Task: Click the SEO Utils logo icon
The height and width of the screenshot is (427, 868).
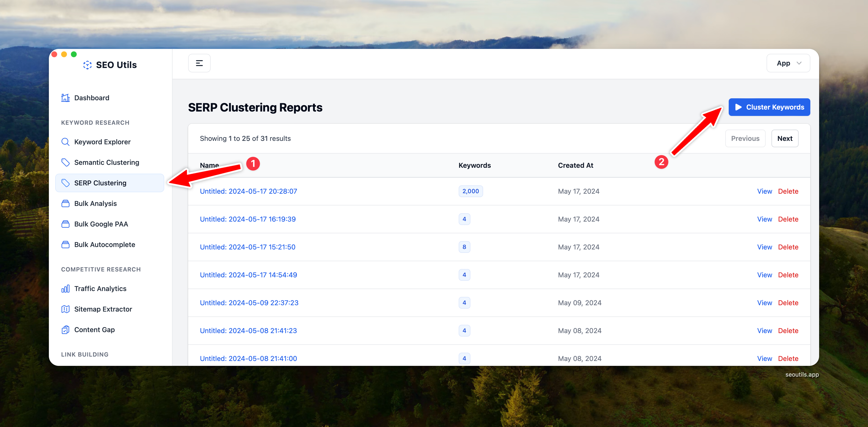Action: click(x=87, y=65)
